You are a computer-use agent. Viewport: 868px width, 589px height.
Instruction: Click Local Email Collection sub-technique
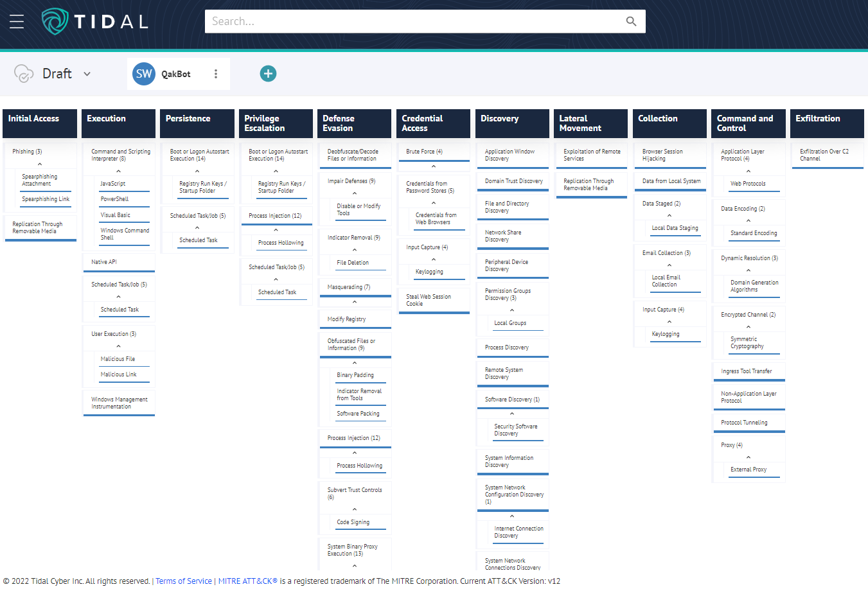[x=676, y=281]
